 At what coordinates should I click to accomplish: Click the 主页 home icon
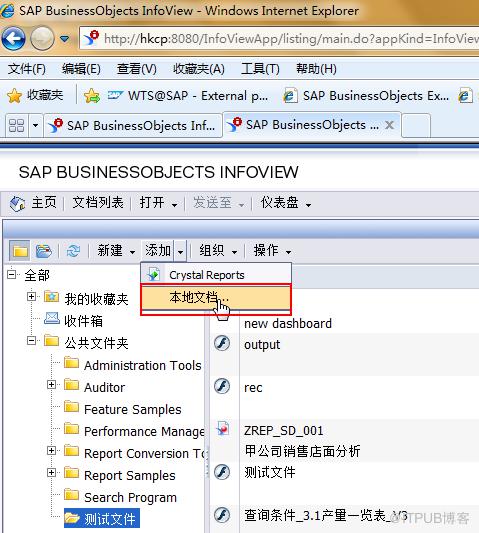point(17,204)
